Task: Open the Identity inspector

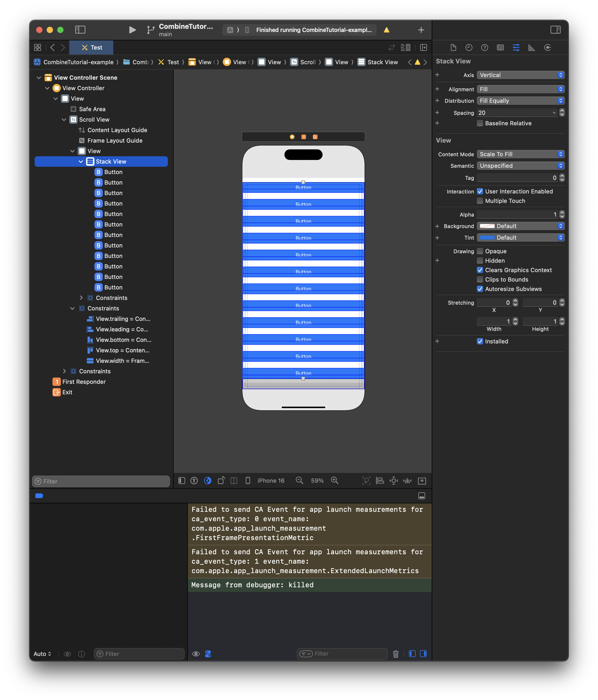Action: tap(500, 48)
